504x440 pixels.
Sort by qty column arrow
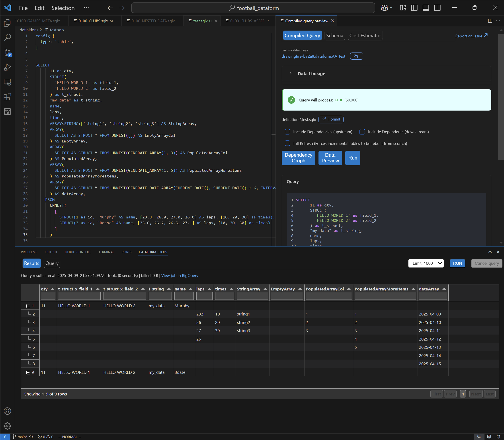(53, 289)
